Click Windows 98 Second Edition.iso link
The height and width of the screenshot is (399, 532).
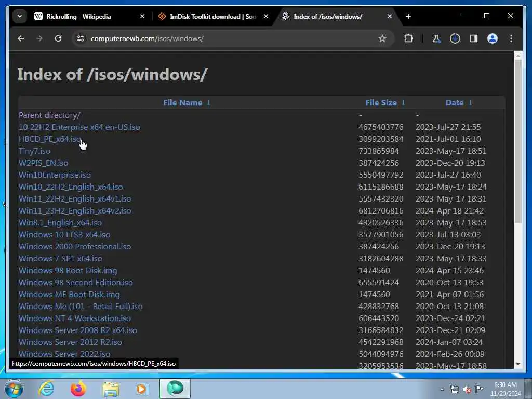pyautogui.click(x=76, y=282)
